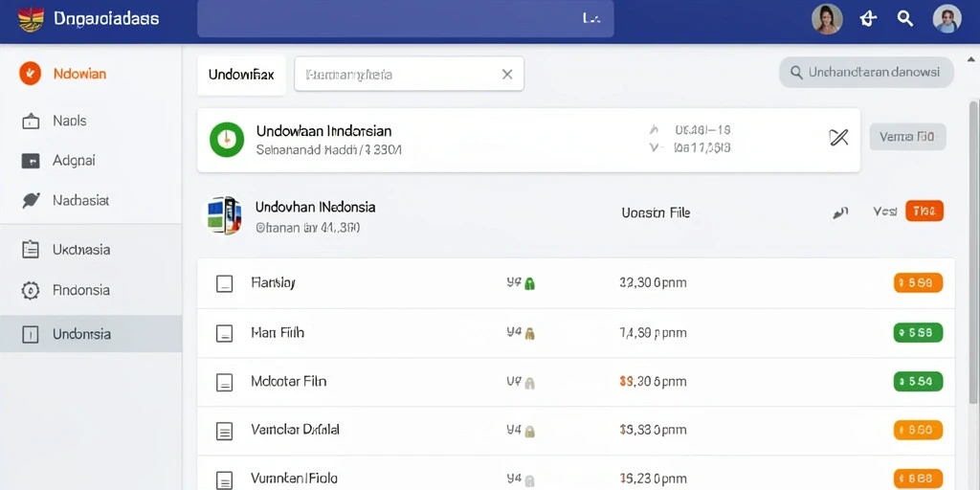980x490 pixels.
Task: Click the header search magnifier icon
Action: 905,18
